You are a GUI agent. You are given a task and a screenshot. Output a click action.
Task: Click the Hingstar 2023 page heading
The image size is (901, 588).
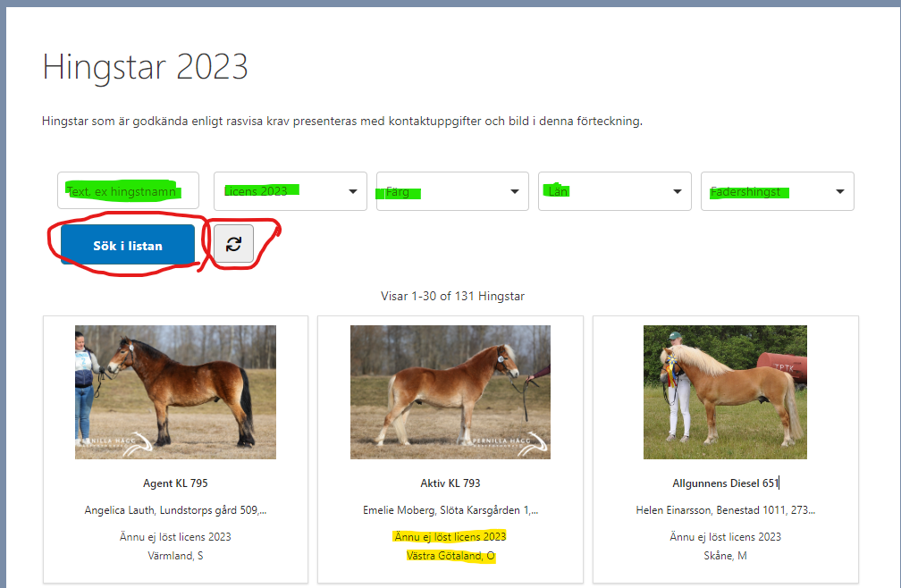(x=145, y=67)
